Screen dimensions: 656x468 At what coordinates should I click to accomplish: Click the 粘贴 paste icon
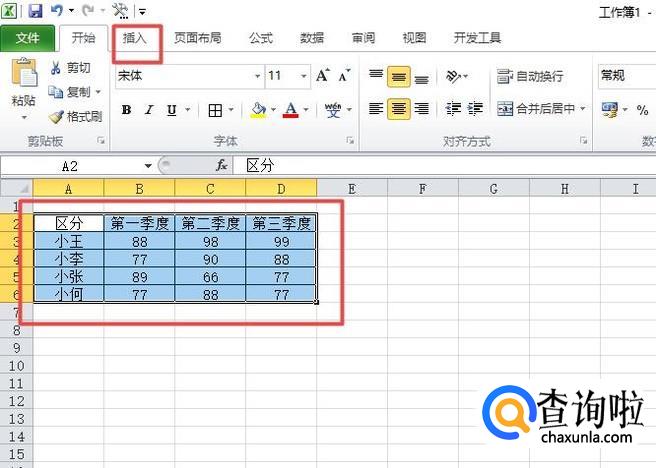coord(24,73)
